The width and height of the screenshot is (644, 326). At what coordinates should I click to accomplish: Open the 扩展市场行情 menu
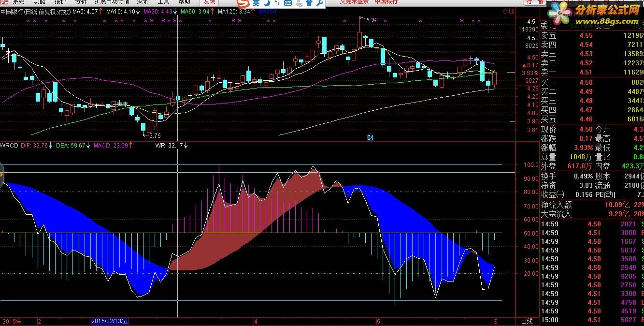tap(112, 2)
